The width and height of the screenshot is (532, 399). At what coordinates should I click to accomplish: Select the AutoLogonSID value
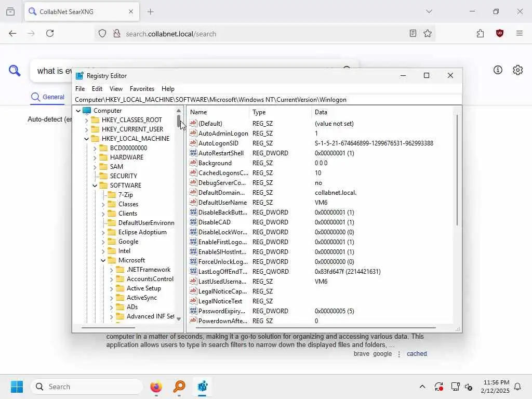click(218, 143)
